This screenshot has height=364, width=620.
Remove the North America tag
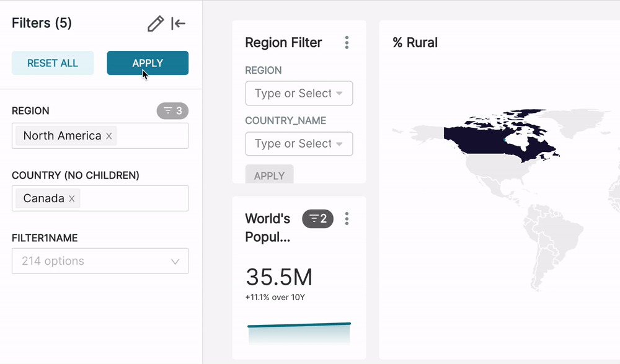click(x=109, y=136)
